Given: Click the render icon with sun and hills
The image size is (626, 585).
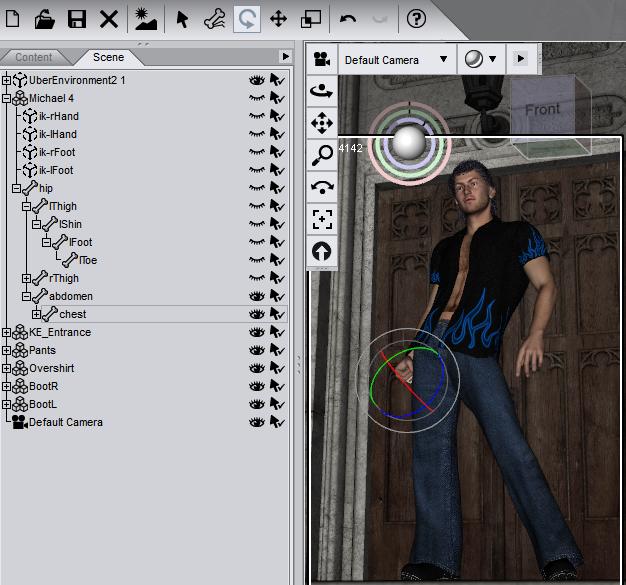Looking at the screenshot, I should coord(146,19).
